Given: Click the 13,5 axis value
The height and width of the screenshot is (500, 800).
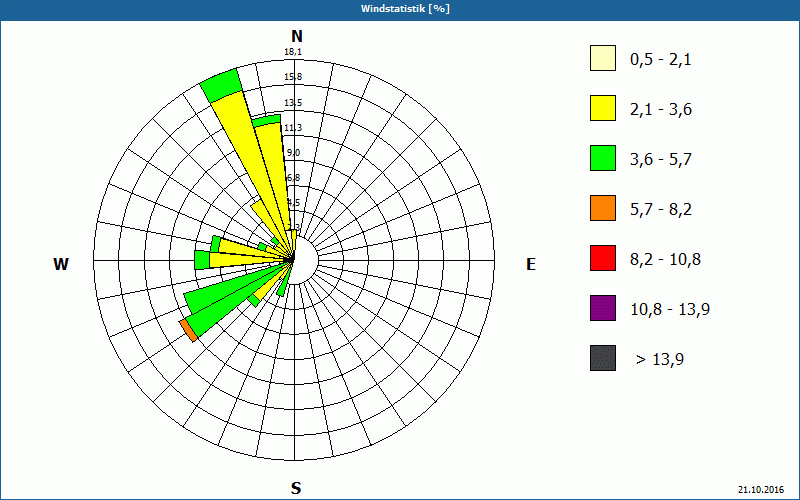Looking at the screenshot, I should click(x=293, y=103).
